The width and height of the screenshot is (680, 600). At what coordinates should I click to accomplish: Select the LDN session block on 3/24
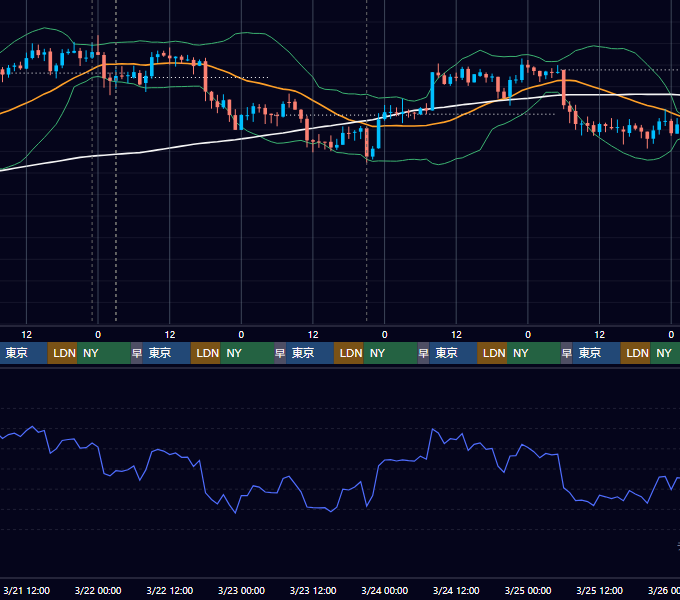tap(492, 353)
